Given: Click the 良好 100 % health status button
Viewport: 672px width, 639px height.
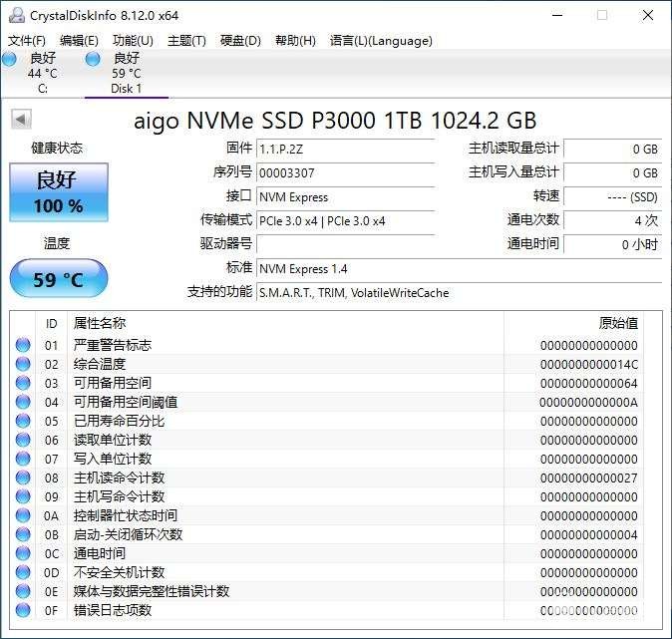Looking at the screenshot, I should (59, 192).
